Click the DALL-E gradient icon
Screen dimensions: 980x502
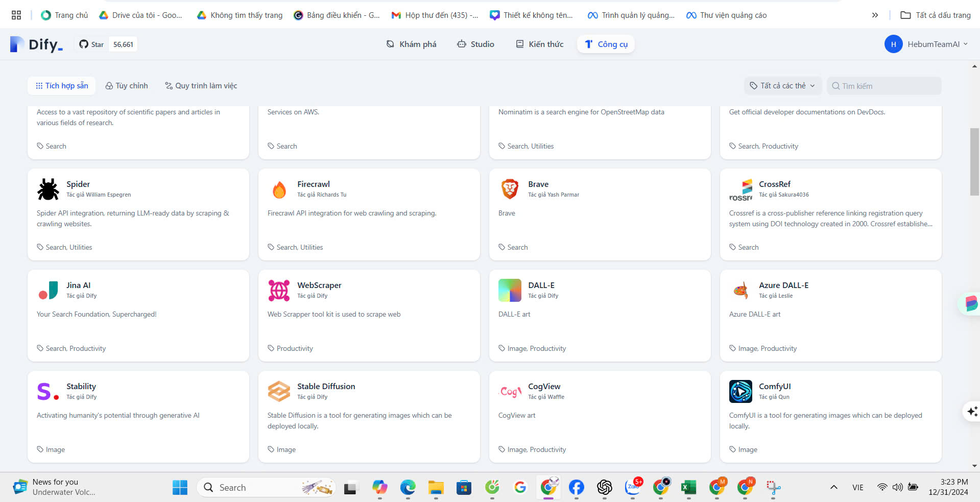point(510,290)
